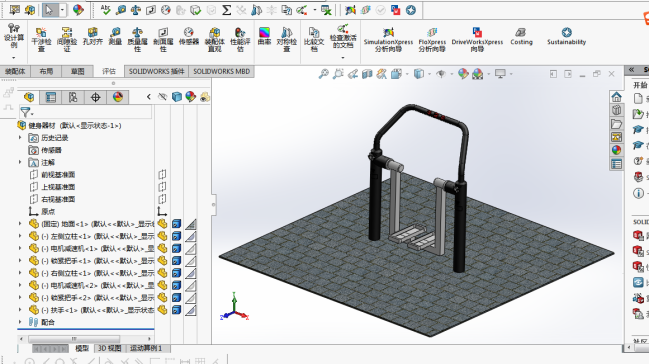Open 对称检查 symmetry check
Viewport: 649px width, 364px height.
click(286, 39)
